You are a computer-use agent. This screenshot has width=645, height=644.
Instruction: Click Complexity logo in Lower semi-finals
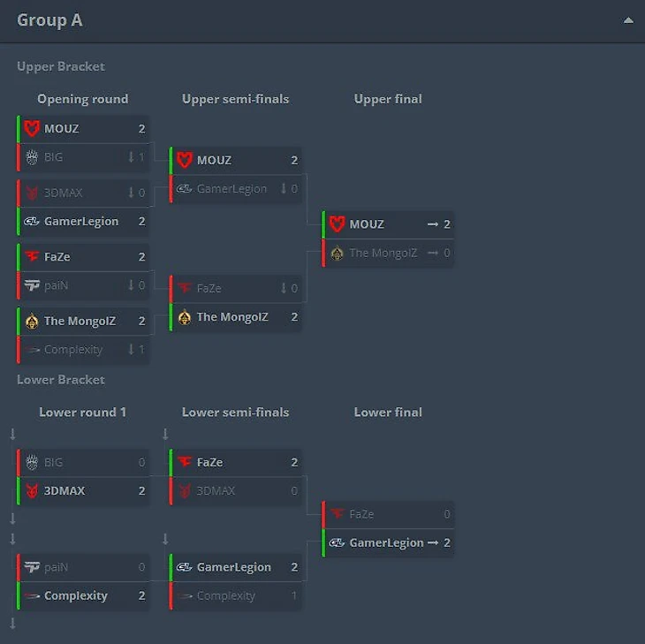(x=185, y=595)
